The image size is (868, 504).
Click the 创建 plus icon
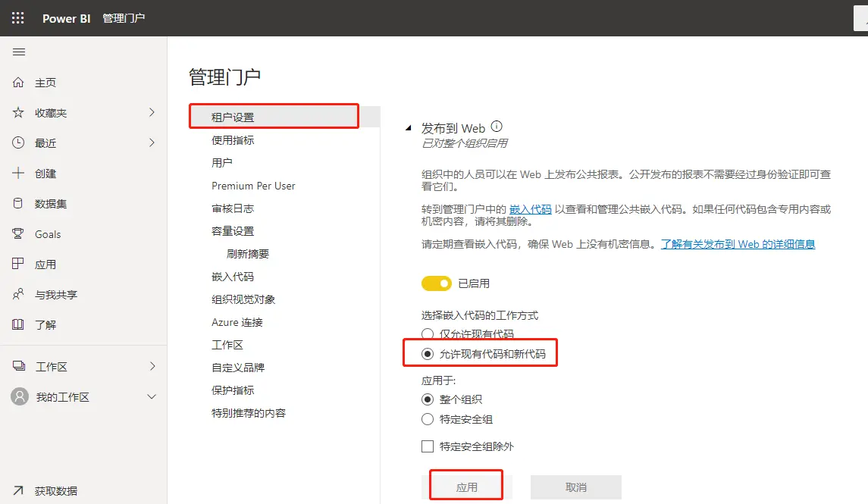(x=19, y=174)
